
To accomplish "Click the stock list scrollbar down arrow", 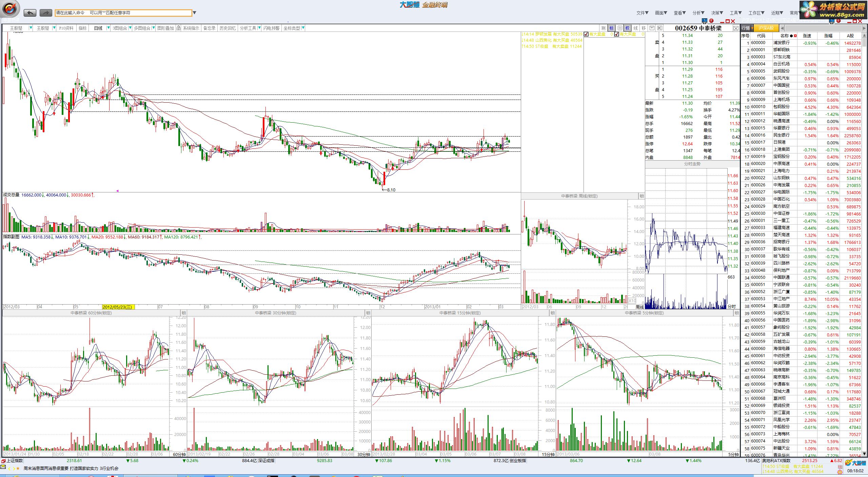I will click(x=864, y=454).
